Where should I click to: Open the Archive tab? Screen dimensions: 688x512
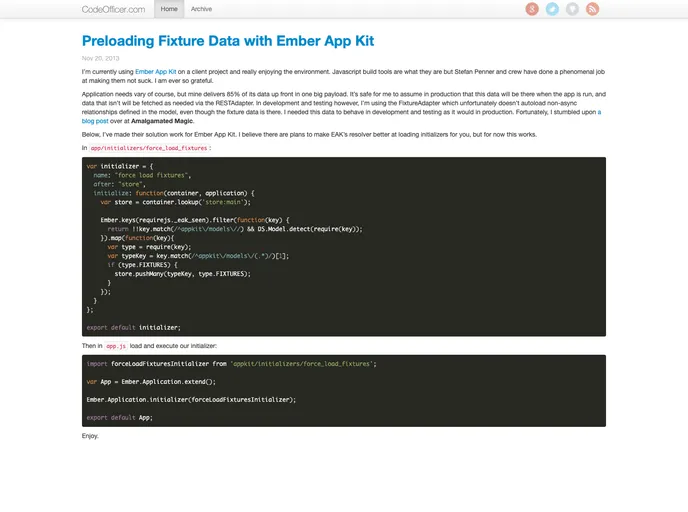(201, 9)
